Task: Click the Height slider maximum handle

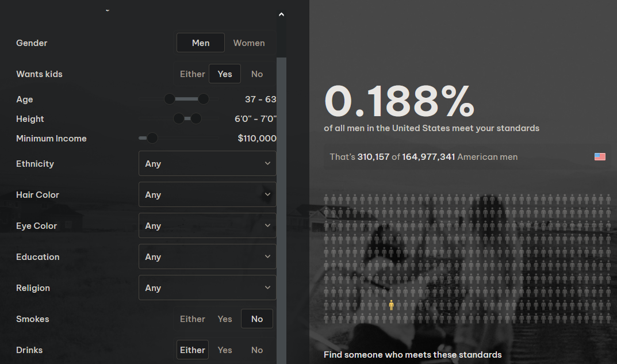Action: coord(196,118)
